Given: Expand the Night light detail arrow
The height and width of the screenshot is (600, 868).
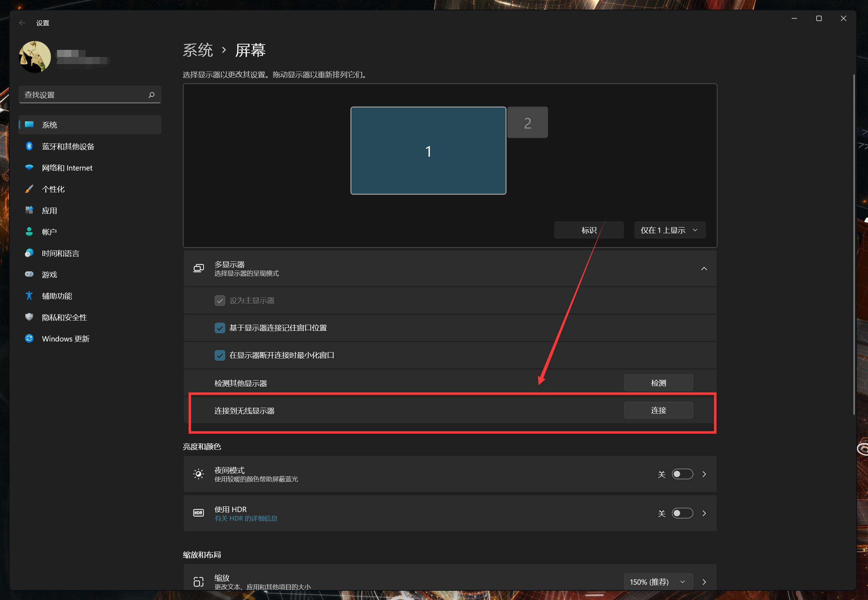Looking at the screenshot, I should click(704, 474).
